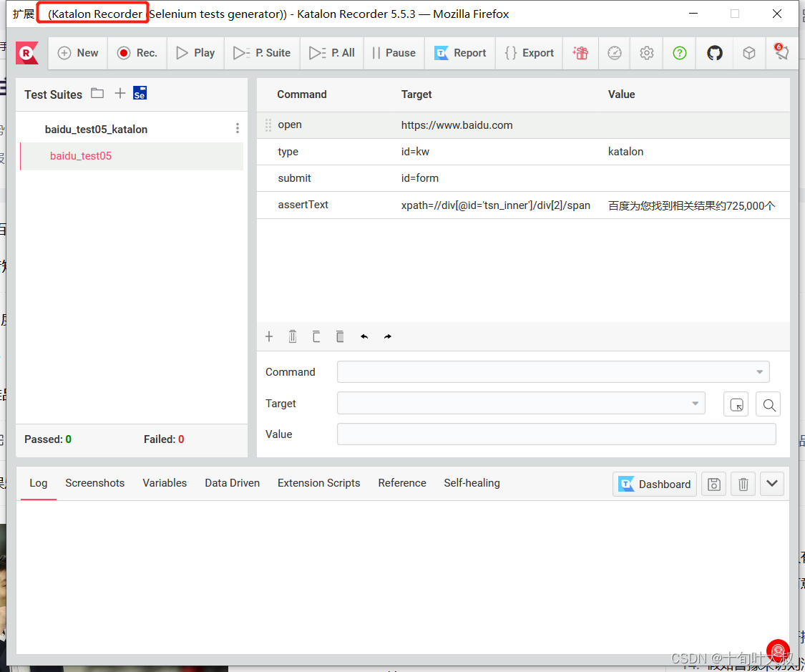805x672 pixels.
Task: Click the Target column header
Action: pos(416,94)
